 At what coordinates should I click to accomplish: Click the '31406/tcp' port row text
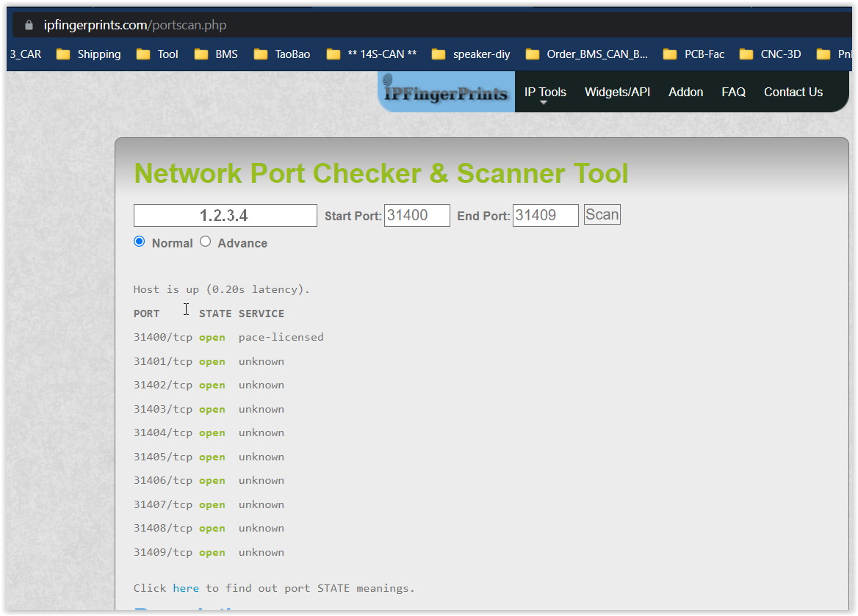(163, 480)
